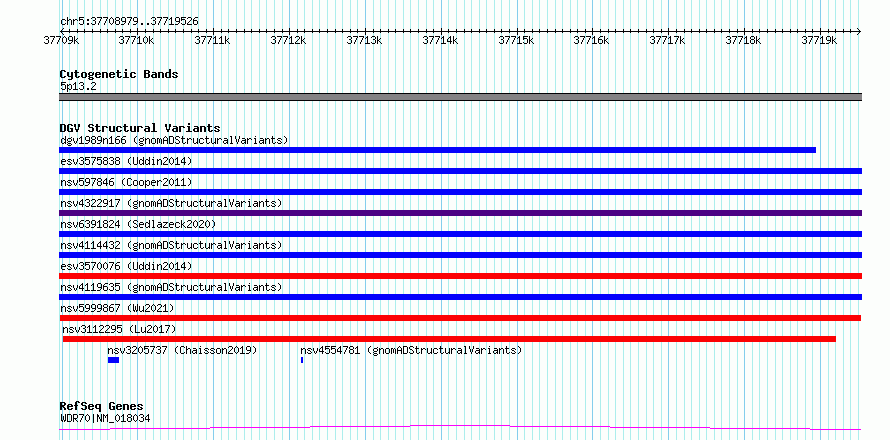The width and height of the screenshot is (890, 440).
Task: Click the grey 5p13.2 cytogenetic band
Action: click(460, 97)
